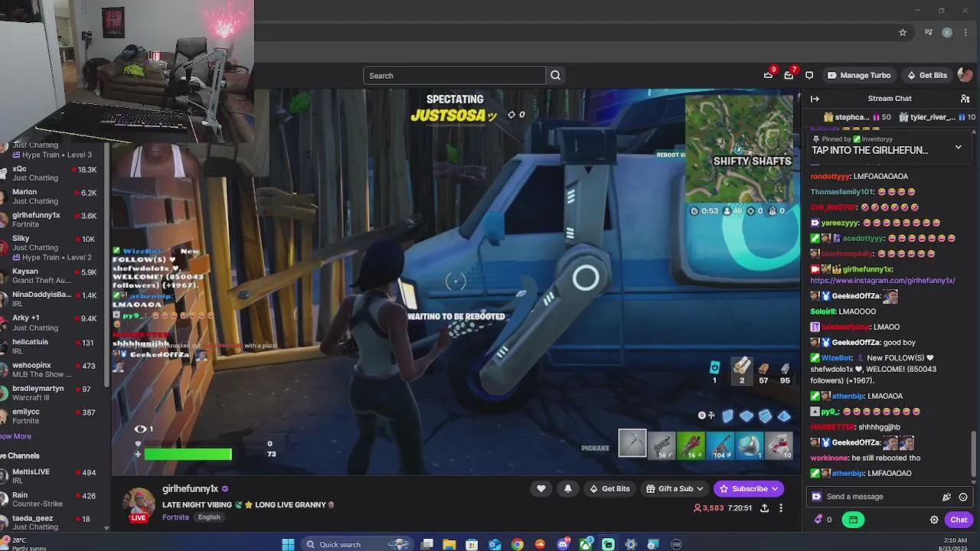Open Google Chrome from the taskbar
Screen dimensions: 980x551
518,544
